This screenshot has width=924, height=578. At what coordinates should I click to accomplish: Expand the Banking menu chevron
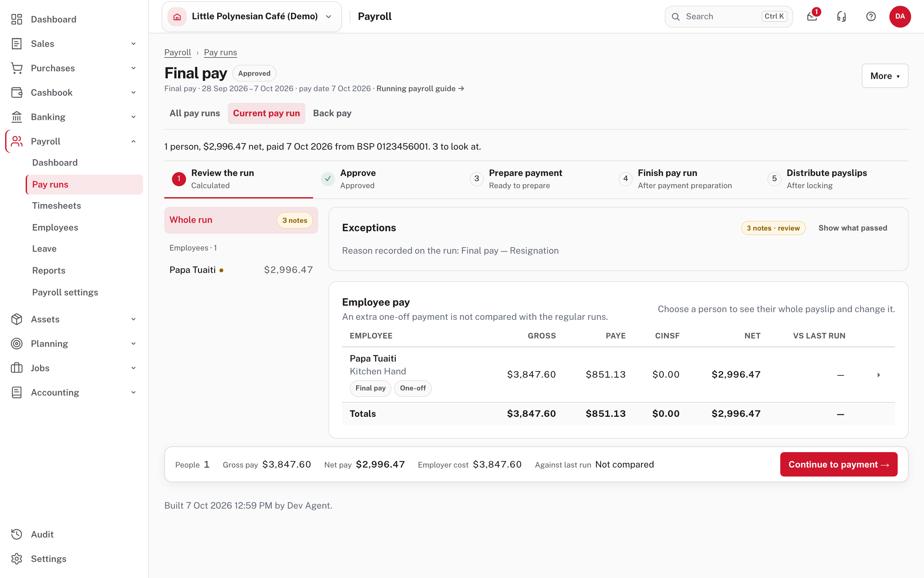tap(133, 117)
